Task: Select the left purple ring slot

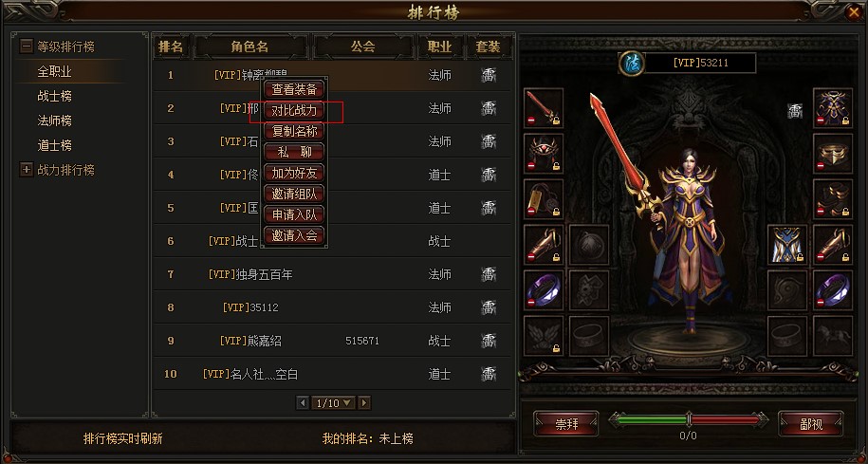Action: (x=544, y=289)
